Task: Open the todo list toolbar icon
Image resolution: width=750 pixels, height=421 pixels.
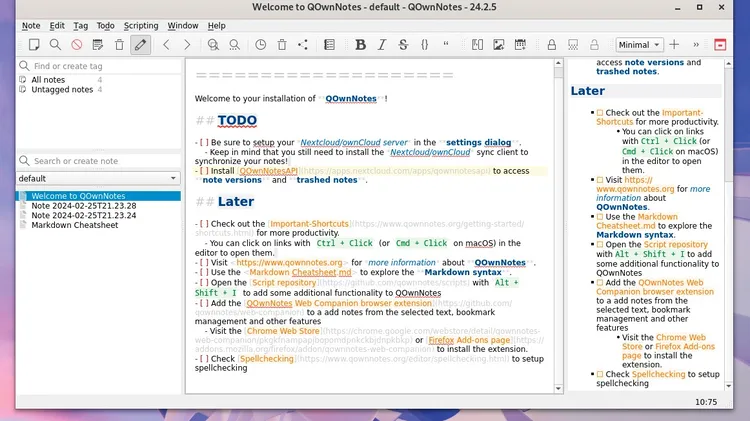Action: point(329,45)
